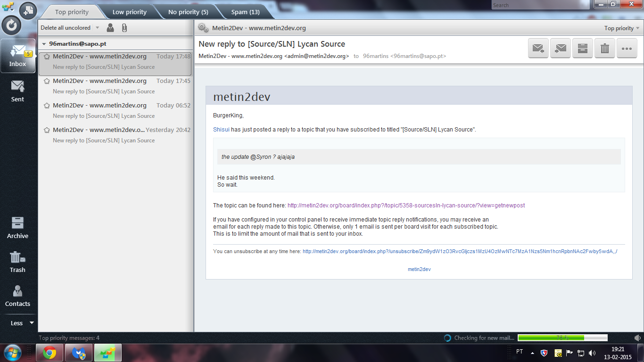
Task: Collapse the 96martins@sapo.pt account group
Action: [x=44, y=43]
